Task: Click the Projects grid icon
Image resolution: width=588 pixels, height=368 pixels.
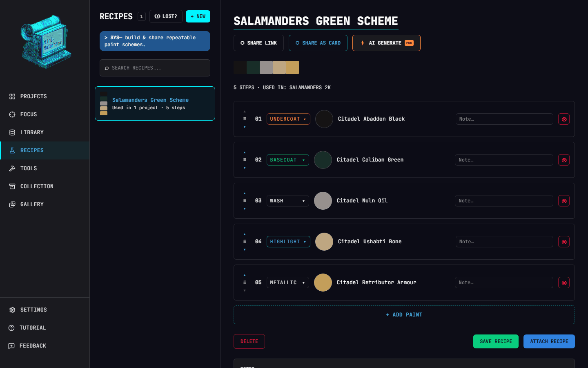Action: (12, 96)
